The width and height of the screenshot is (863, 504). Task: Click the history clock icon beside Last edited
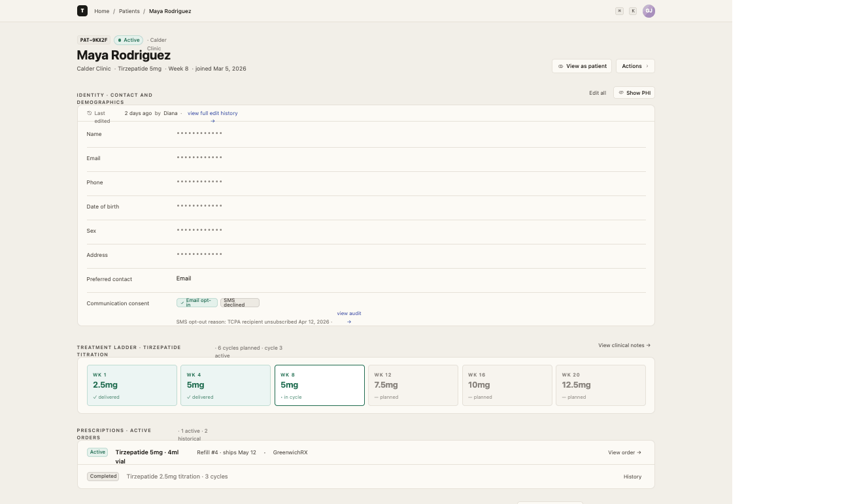pos(90,113)
